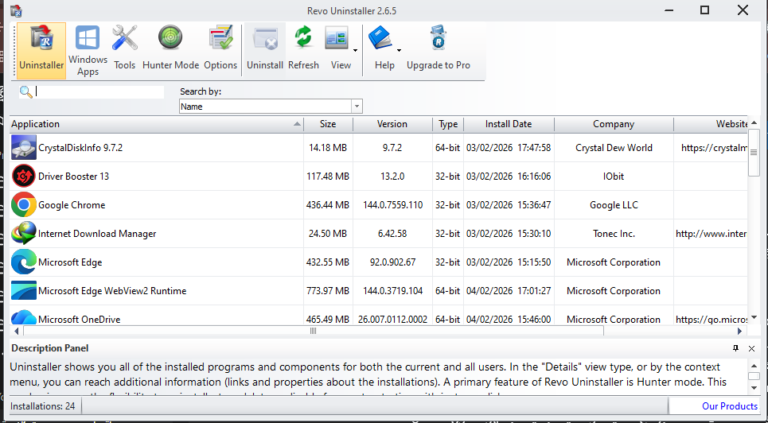Image resolution: width=768 pixels, height=423 pixels.
Task: Click the 92.0.902.67 version cell
Action: pyautogui.click(x=393, y=262)
